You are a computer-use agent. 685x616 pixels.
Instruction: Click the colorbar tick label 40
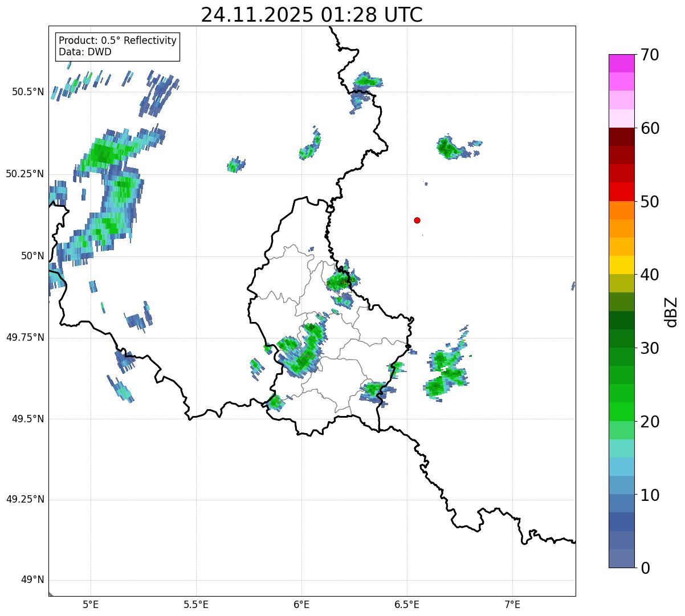click(650, 275)
